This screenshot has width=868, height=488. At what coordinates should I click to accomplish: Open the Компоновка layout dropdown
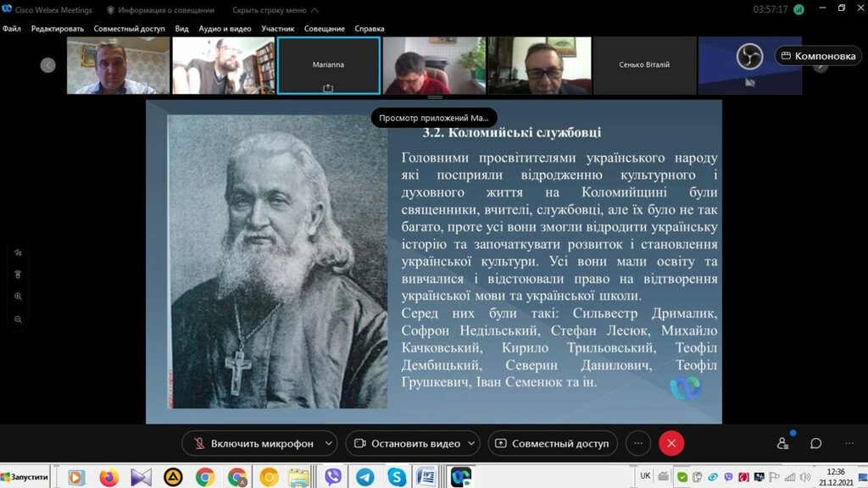818,56
